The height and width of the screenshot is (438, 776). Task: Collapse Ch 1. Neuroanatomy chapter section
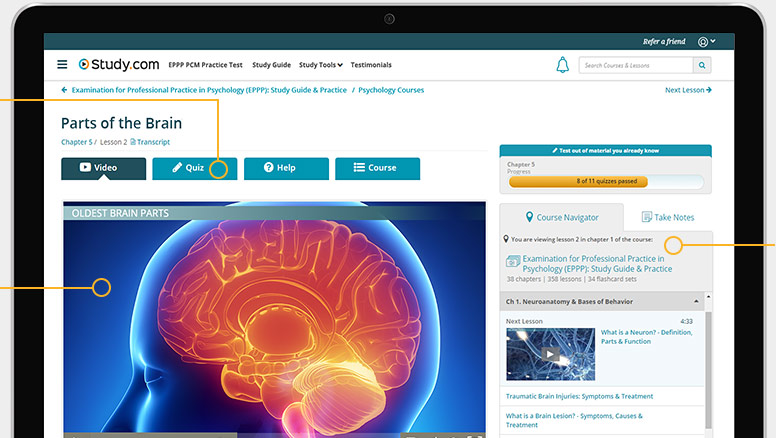click(696, 301)
